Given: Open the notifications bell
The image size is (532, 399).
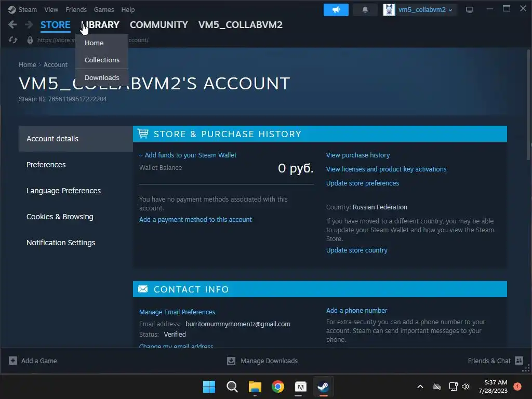Looking at the screenshot, I should 365,9.
